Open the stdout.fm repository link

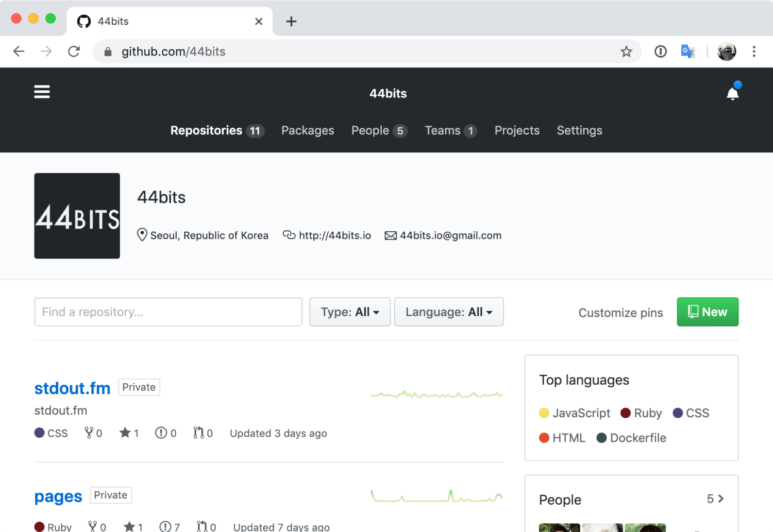click(72, 388)
